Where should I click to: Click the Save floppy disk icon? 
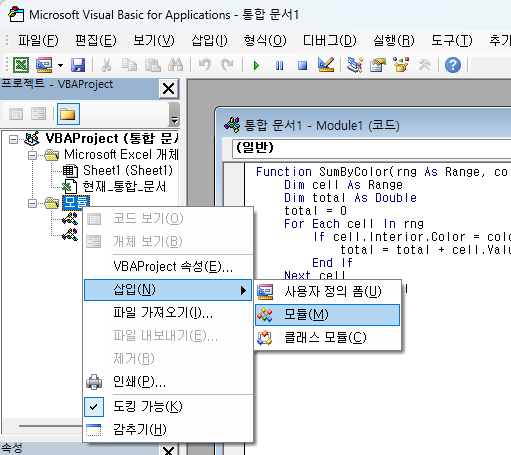[x=78, y=65]
